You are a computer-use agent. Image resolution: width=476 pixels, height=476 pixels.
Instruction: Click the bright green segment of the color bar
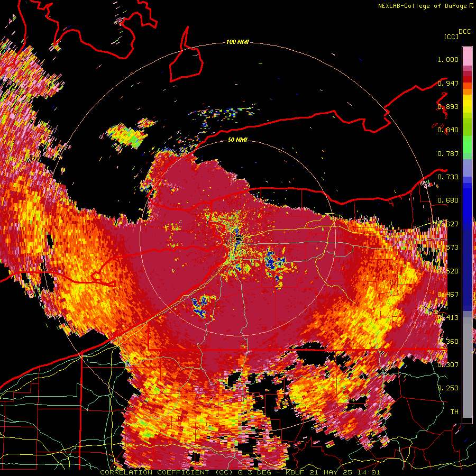point(467,143)
